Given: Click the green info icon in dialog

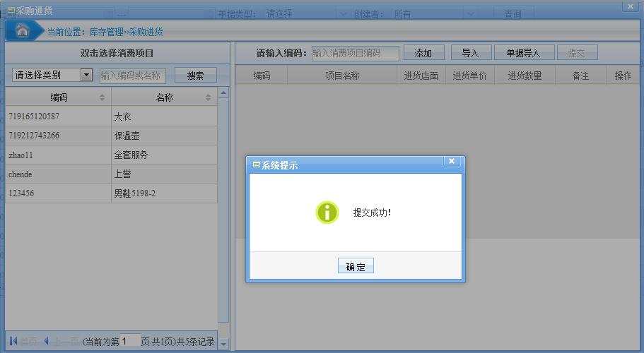Looking at the screenshot, I should [x=327, y=212].
